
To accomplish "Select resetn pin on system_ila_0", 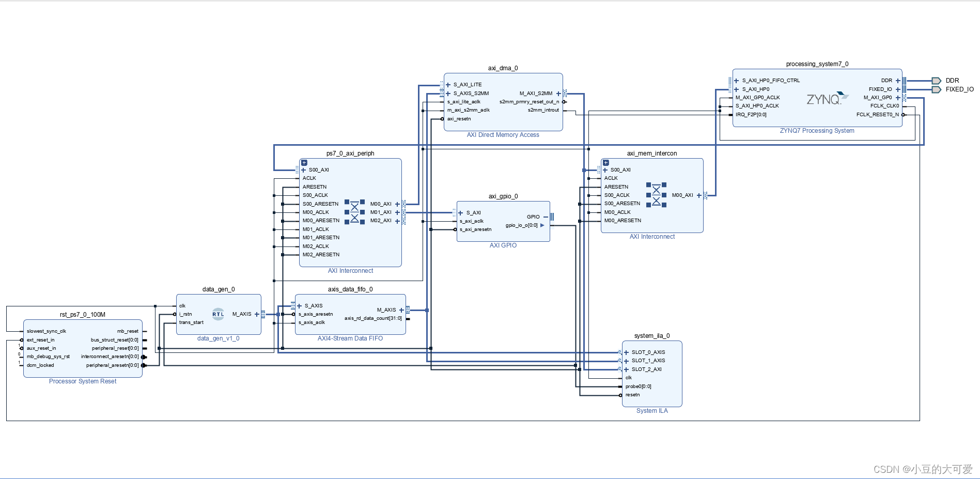I will click(632, 395).
